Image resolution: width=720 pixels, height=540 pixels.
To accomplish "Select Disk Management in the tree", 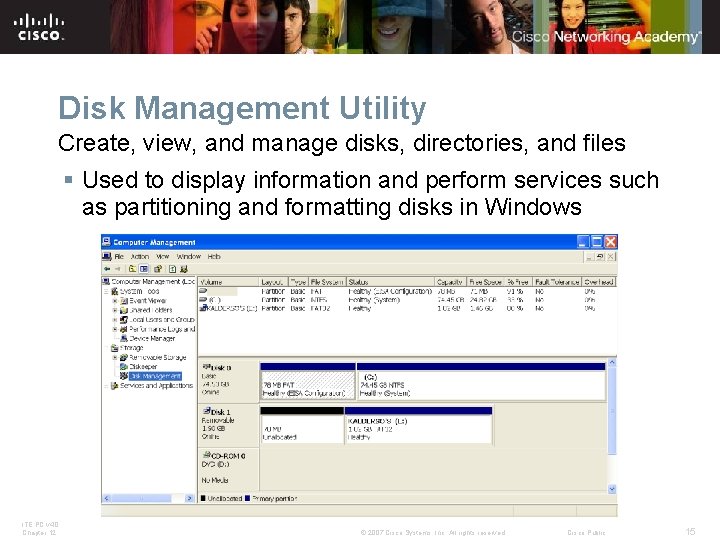I will pyautogui.click(x=155, y=376).
